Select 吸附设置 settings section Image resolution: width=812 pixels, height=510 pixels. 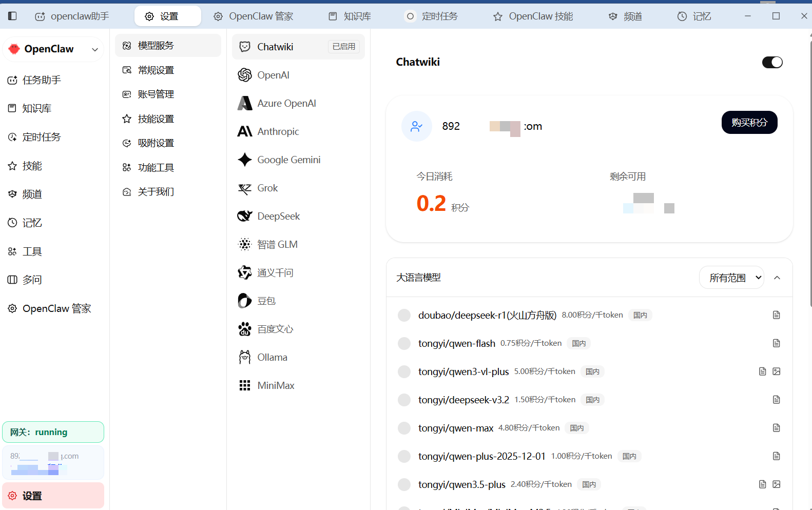[x=168, y=143]
